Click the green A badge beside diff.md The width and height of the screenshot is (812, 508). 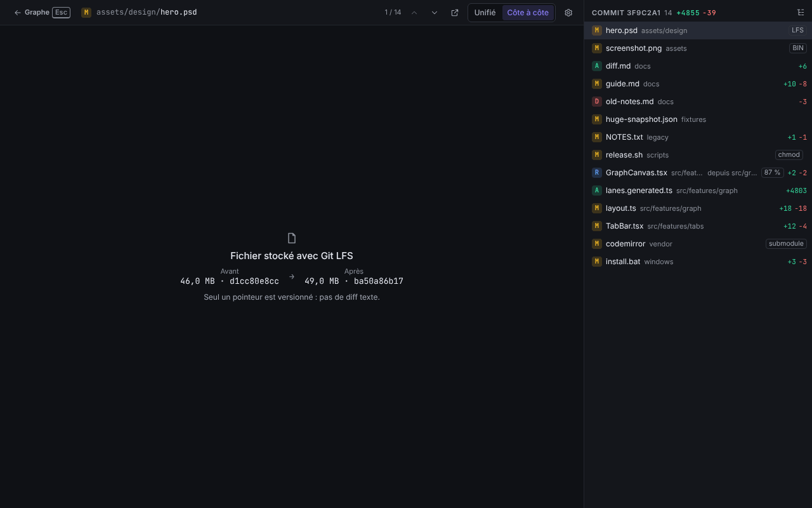click(596, 66)
